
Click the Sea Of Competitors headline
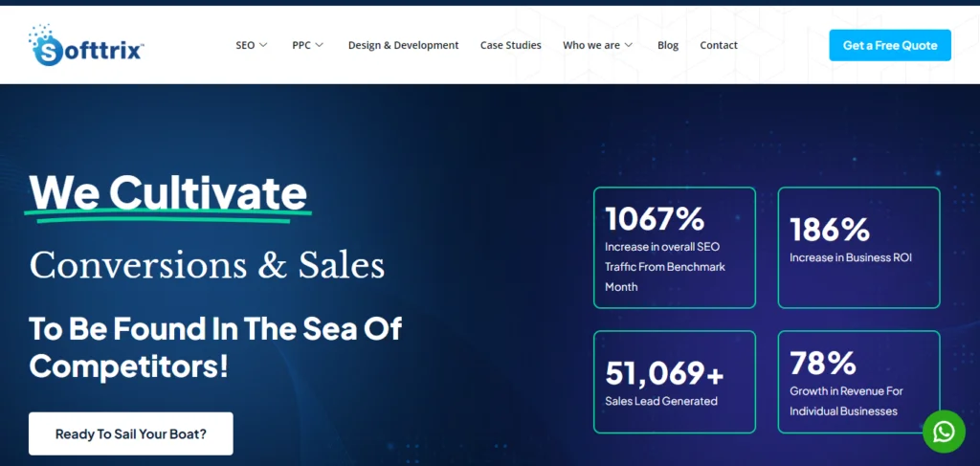pyautogui.click(x=215, y=346)
